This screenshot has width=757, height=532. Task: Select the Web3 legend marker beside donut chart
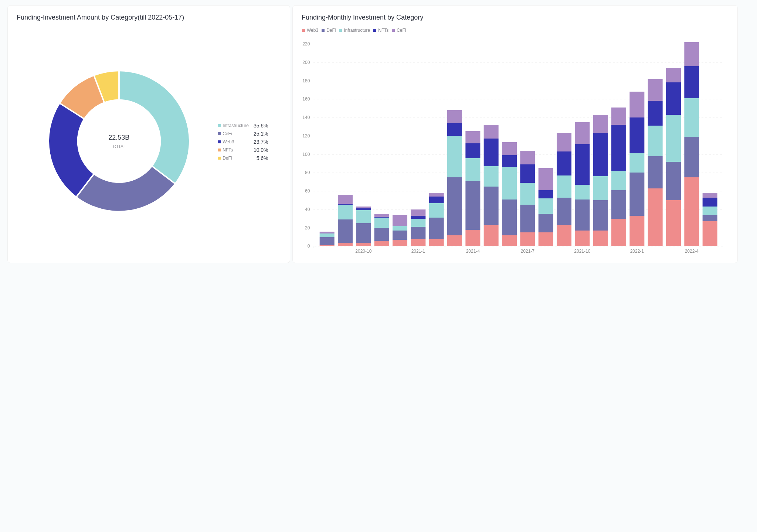pos(220,142)
